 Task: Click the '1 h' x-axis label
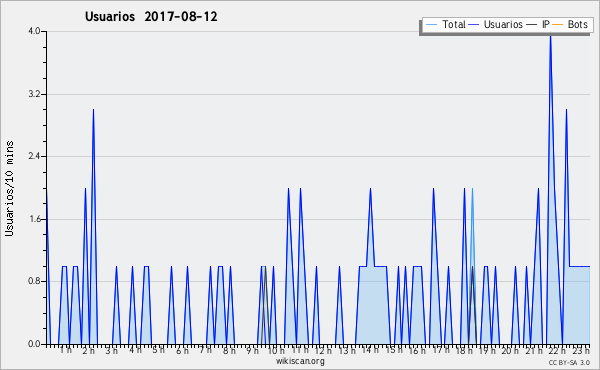pyautogui.click(x=65, y=350)
